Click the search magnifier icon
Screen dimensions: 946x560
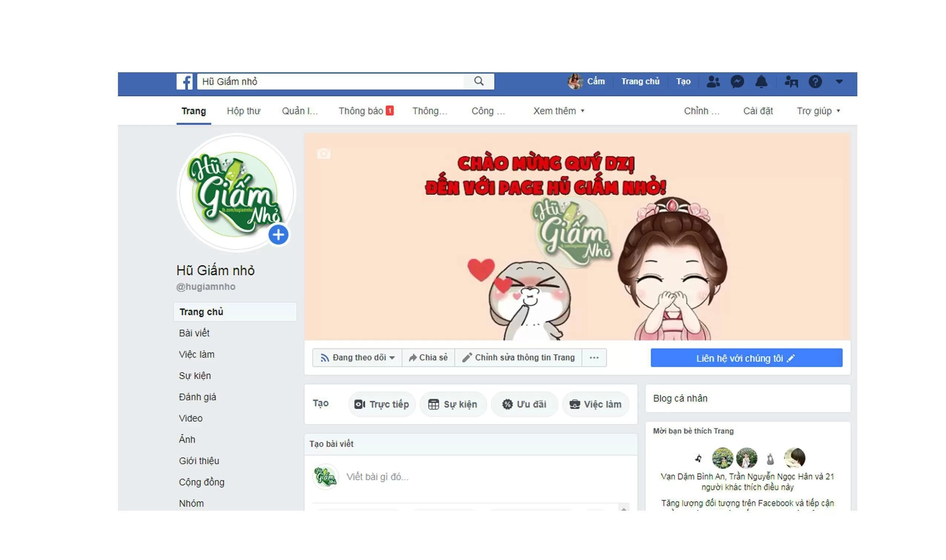click(479, 81)
